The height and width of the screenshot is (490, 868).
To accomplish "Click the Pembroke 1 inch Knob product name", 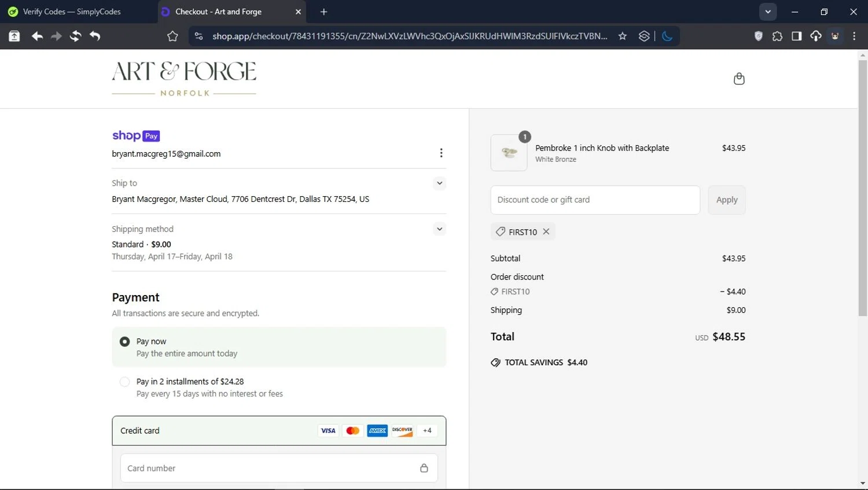I will [x=602, y=148].
